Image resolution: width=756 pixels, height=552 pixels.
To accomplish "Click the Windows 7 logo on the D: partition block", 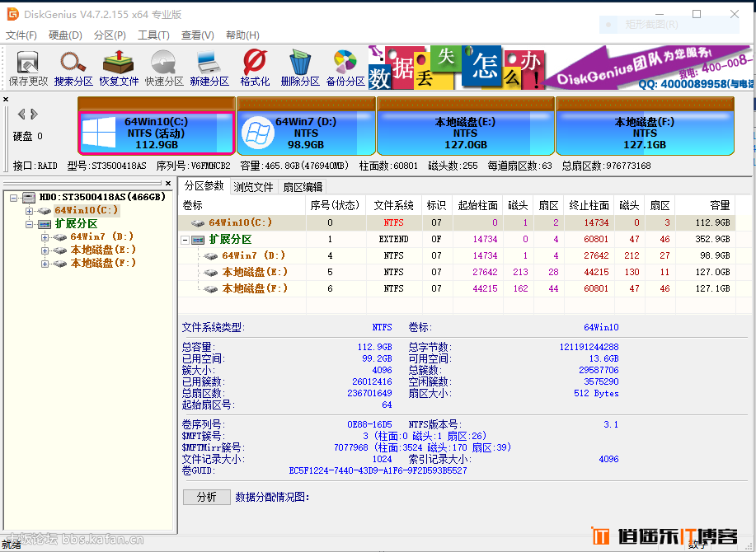I will [257, 133].
